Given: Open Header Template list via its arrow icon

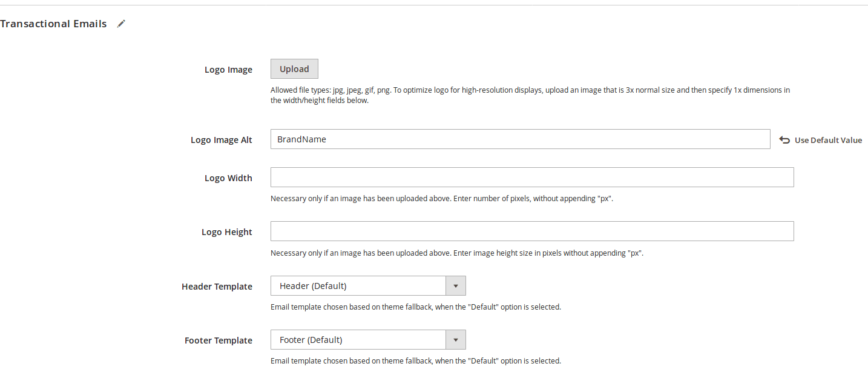Looking at the screenshot, I should click(455, 285).
